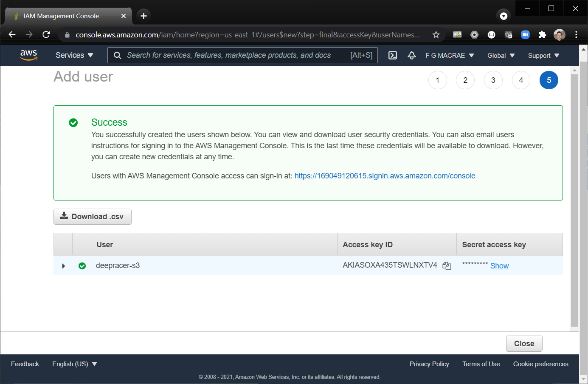Go to step 2 of Add user
Screen dimensions: 588x384
[x=465, y=80]
